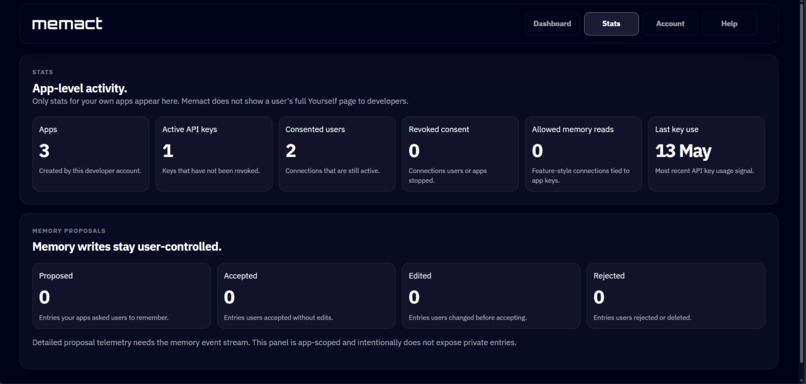Select the Stats tab
This screenshot has width=806, height=384.
[x=611, y=24]
